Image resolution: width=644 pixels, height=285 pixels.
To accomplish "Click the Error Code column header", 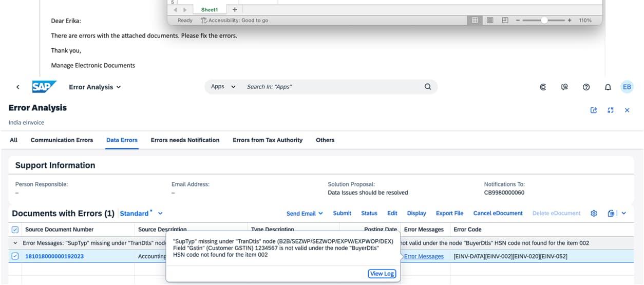I will (x=467, y=230).
